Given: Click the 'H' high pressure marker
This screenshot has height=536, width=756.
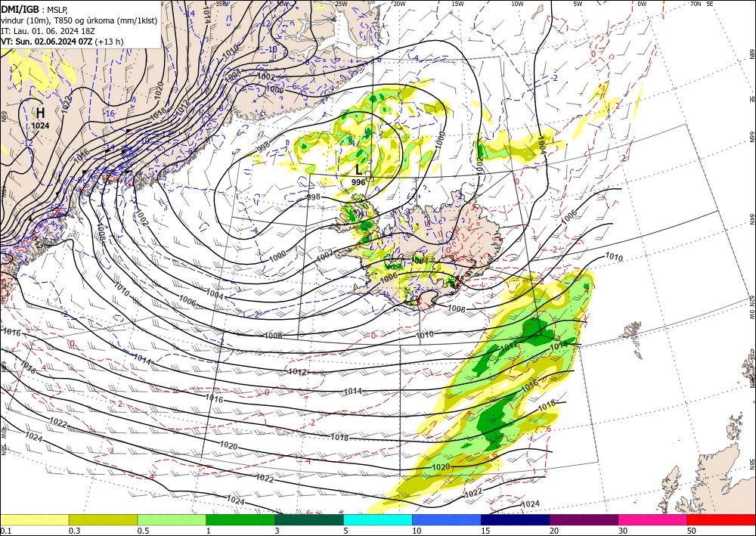Looking at the screenshot, I should tap(41, 113).
